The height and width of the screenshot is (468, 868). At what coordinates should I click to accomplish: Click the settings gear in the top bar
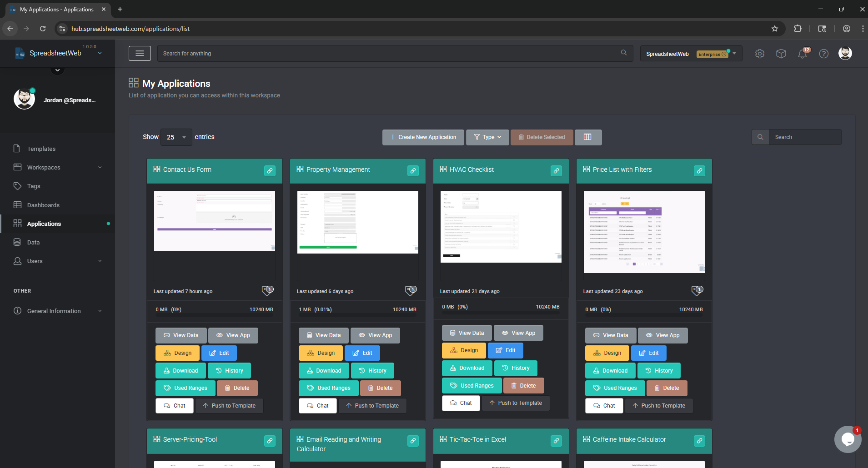[759, 54]
